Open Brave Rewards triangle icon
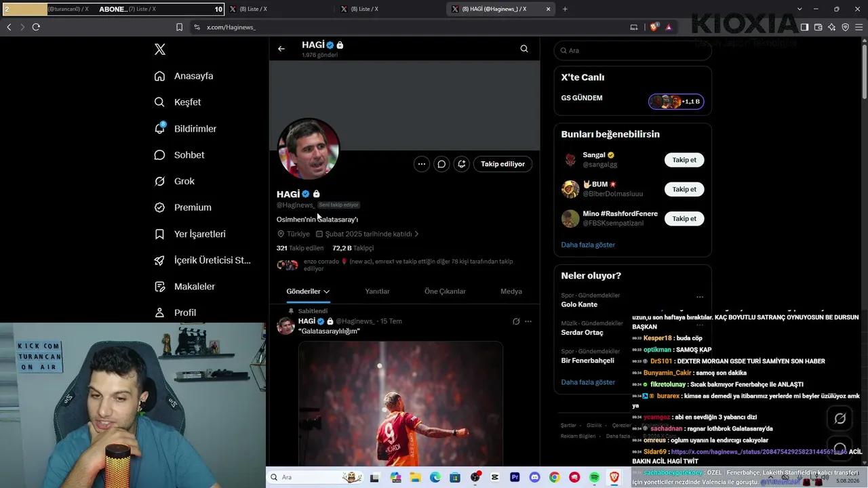 (x=669, y=27)
